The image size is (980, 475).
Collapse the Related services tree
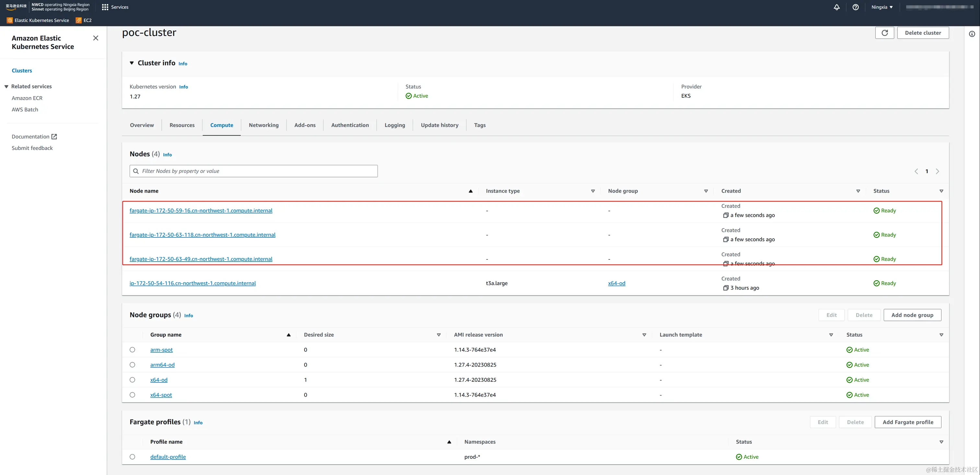[6, 87]
